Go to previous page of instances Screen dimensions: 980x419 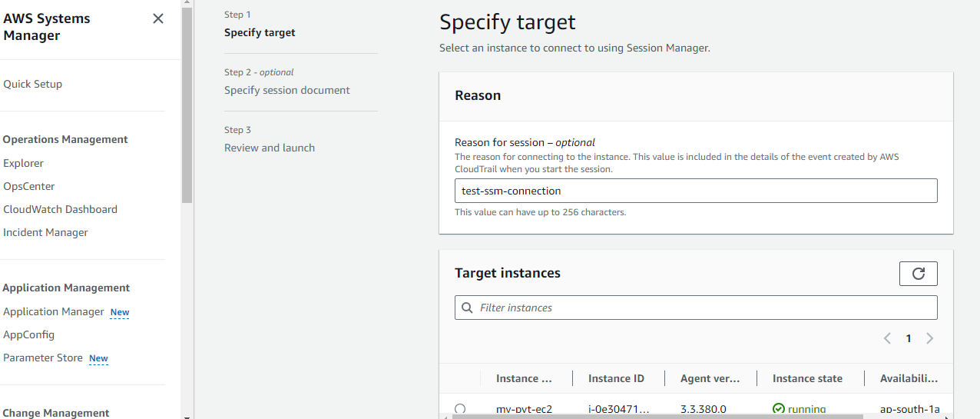887,338
